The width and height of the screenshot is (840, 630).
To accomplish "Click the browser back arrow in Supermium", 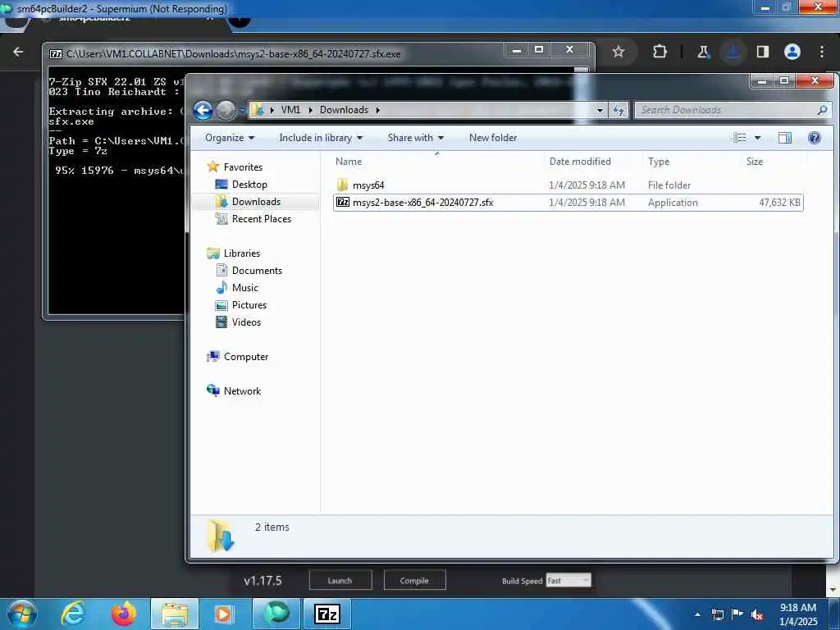I will [x=18, y=52].
